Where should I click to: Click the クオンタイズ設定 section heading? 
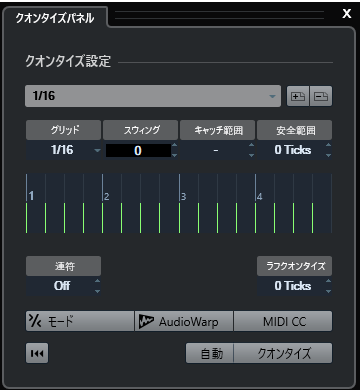[68, 62]
